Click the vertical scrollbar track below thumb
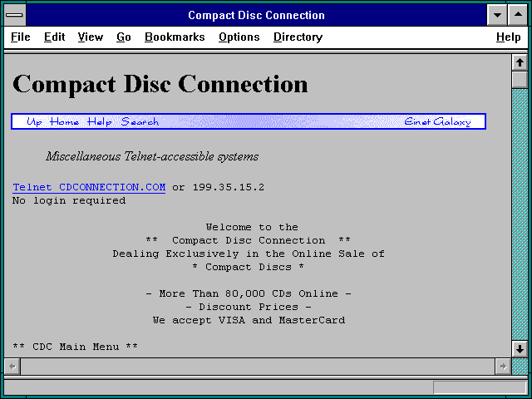The width and height of the screenshot is (532, 399). [x=520, y=214]
